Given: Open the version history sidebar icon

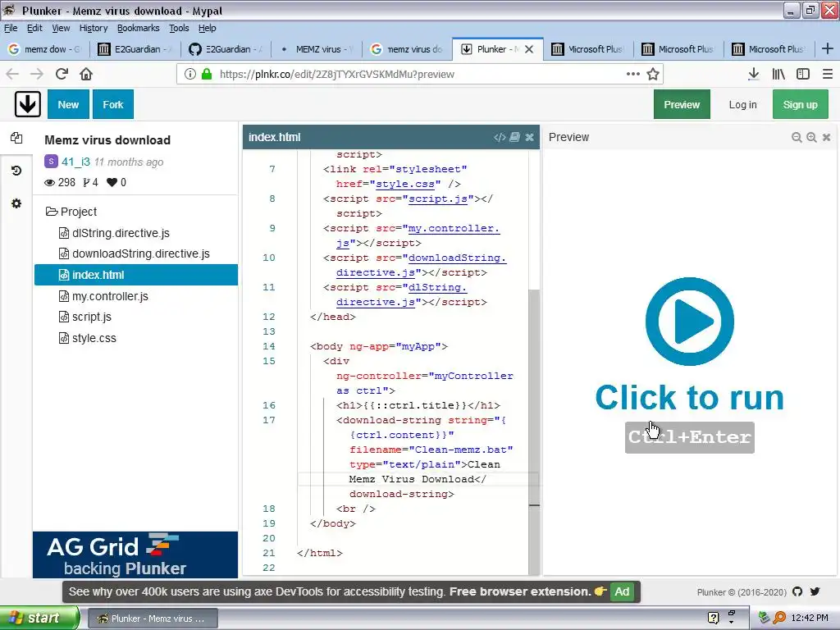Looking at the screenshot, I should click(x=16, y=171).
